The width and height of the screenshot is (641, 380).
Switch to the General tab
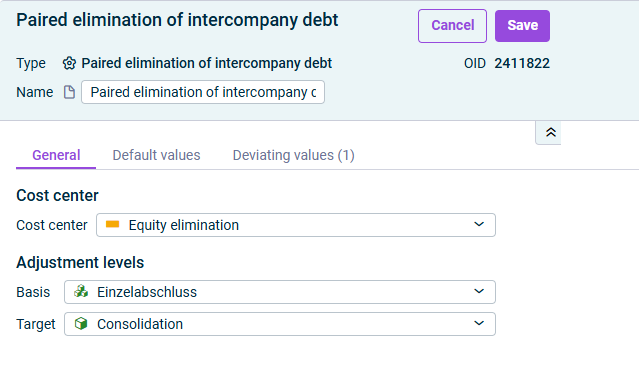coord(56,155)
